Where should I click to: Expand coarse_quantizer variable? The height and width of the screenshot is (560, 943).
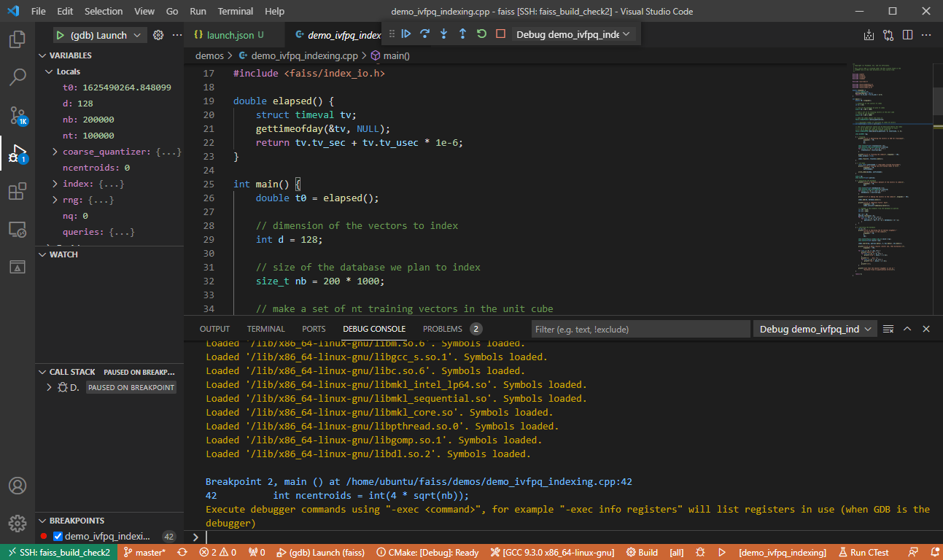pos(55,152)
